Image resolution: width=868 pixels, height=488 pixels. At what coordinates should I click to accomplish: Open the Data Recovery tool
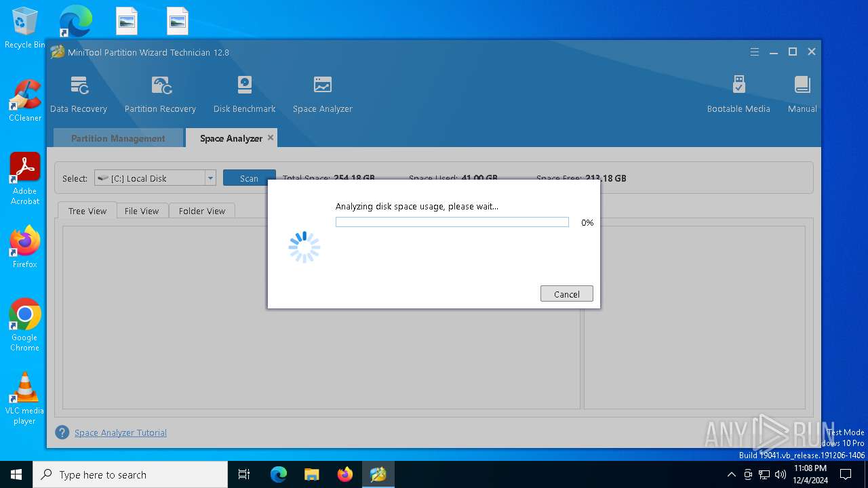click(79, 94)
